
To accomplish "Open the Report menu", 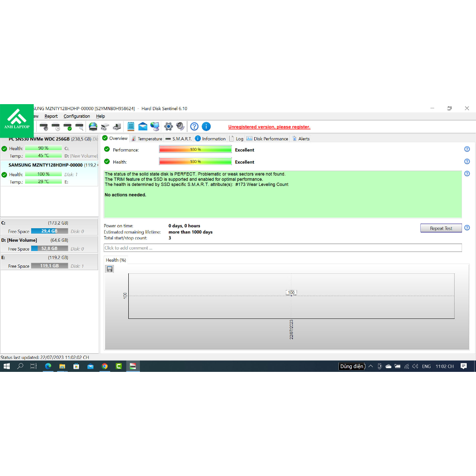I will point(51,116).
